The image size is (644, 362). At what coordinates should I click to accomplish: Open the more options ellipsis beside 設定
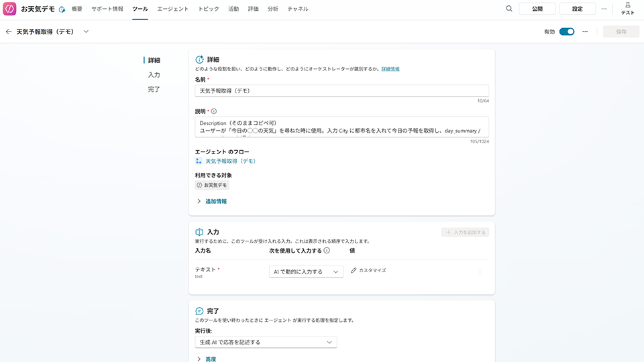tap(604, 9)
